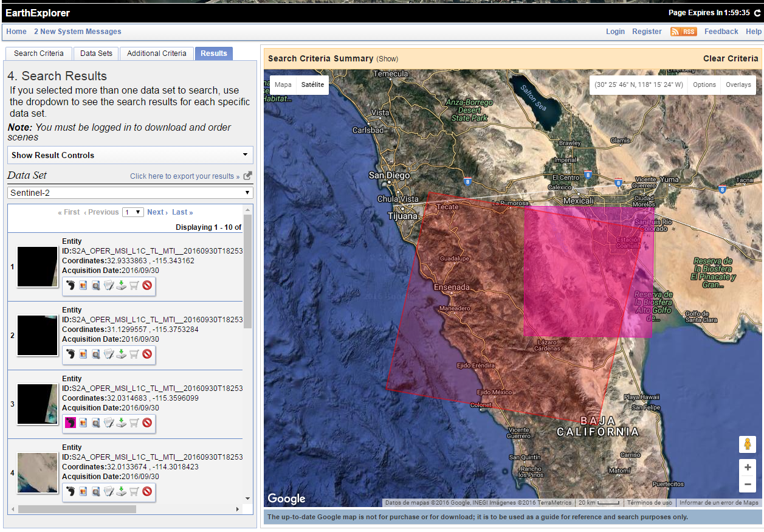
Task: Exclude result 1 from the results
Action: pos(147,285)
